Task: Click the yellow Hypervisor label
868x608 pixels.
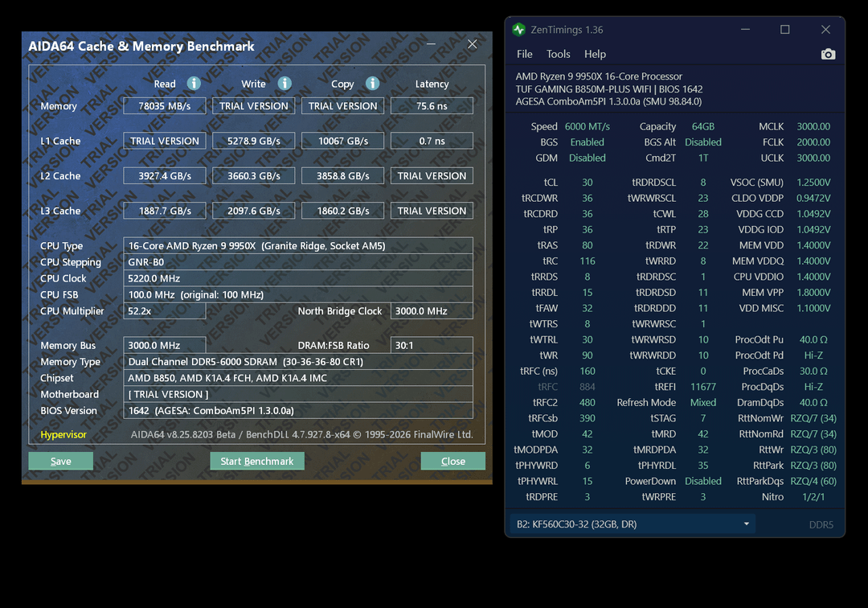Action: tap(63, 434)
